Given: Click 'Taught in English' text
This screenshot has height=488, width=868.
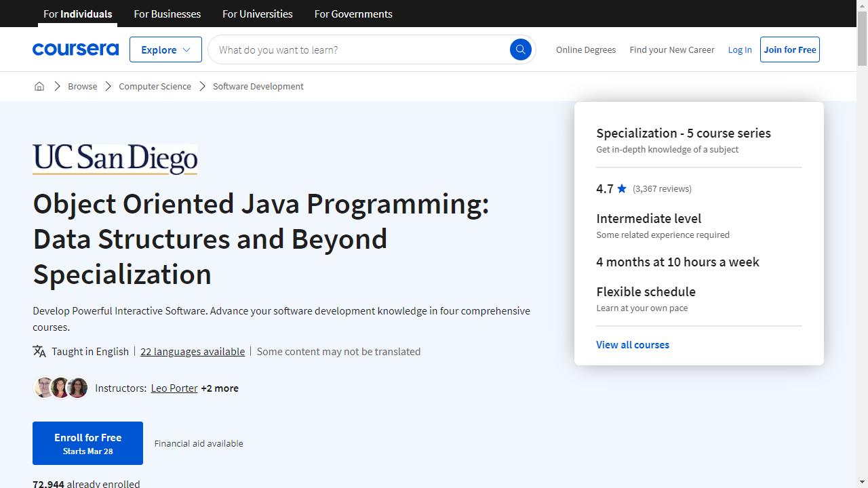Looking at the screenshot, I should 90,351.
